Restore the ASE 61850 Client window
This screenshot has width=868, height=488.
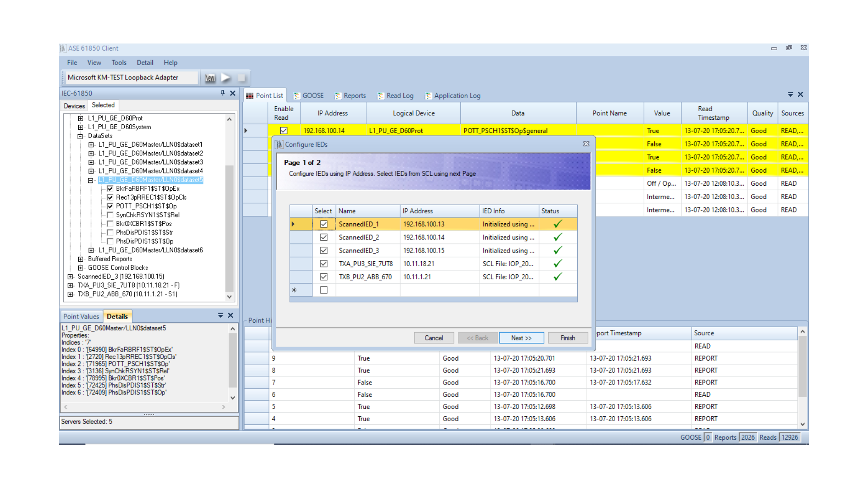[789, 48]
